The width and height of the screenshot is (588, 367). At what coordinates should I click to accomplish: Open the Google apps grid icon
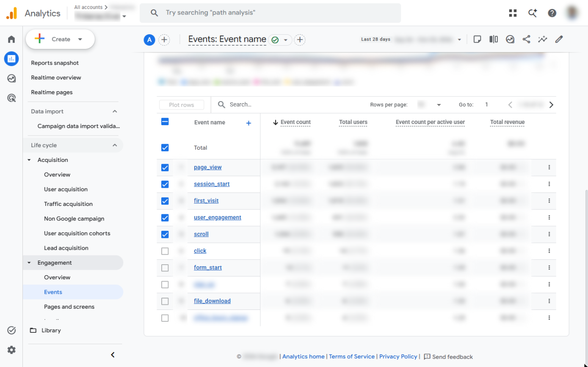tap(513, 13)
